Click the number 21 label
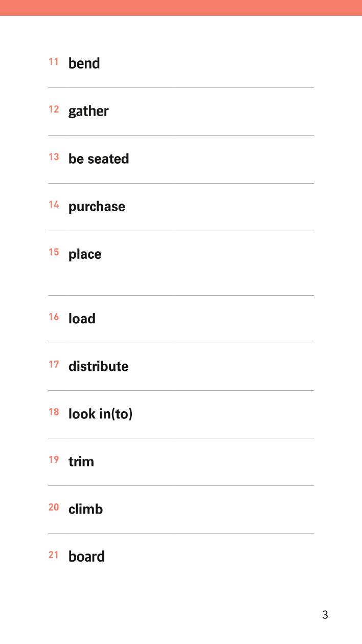Image resolution: width=362 pixels, height=644 pixels. [x=54, y=555]
